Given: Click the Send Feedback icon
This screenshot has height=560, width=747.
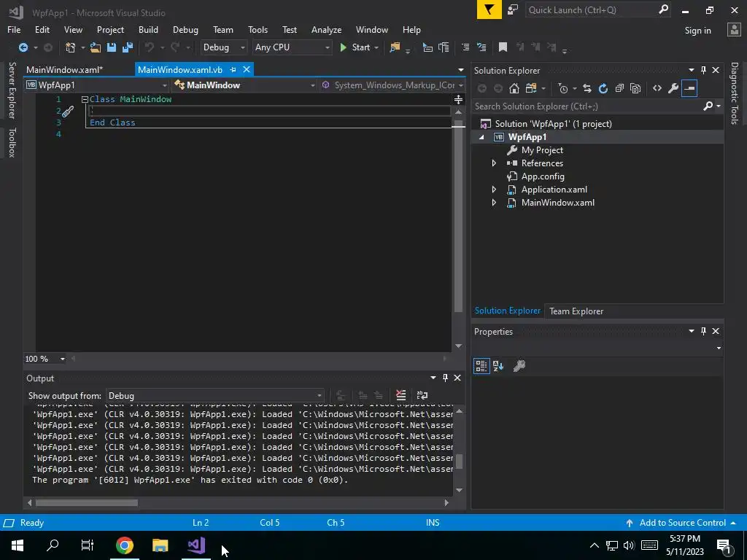Looking at the screenshot, I should point(513,9).
